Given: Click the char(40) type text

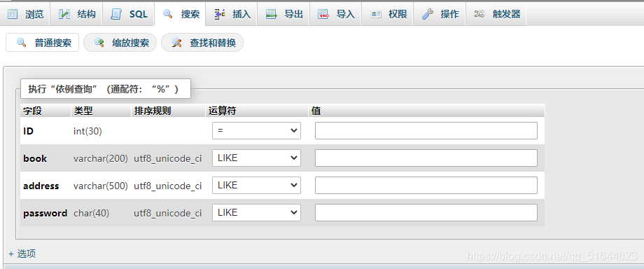Looking at the screenshot, I should [91, 214].
